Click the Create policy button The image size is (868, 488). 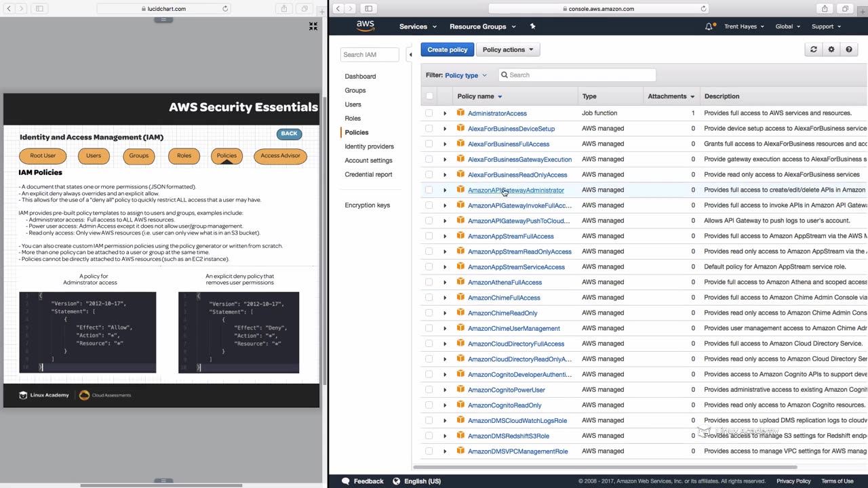(448, 49)
